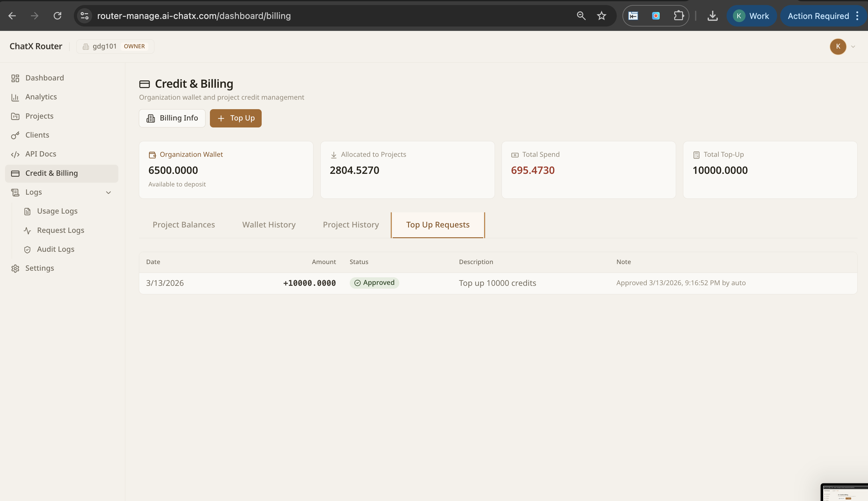868x501 pixels.
Task: Click the Dashboard grid icon
Action: pyautogui.click(x=15, y=78)
